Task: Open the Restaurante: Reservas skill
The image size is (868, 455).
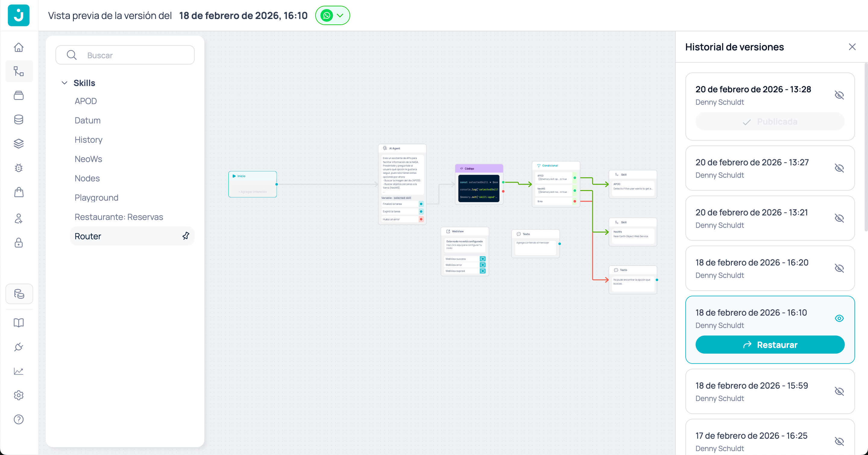Action: (x=119, y=217)
